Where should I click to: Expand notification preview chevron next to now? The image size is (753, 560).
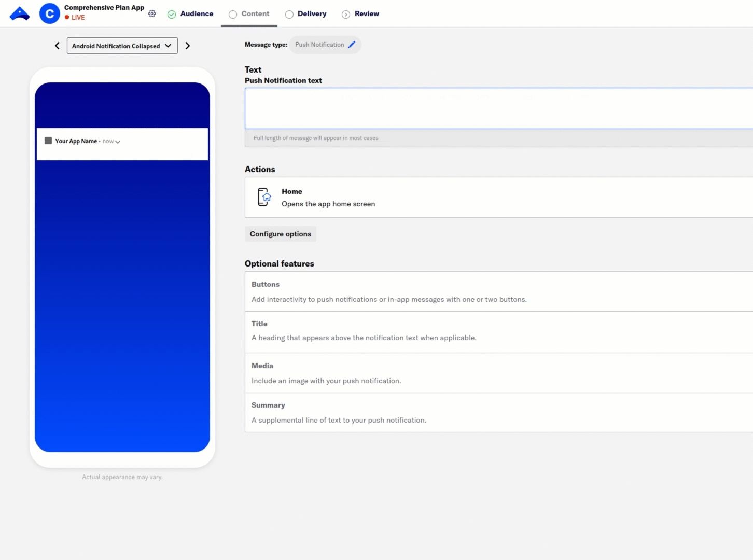point(118,142)
